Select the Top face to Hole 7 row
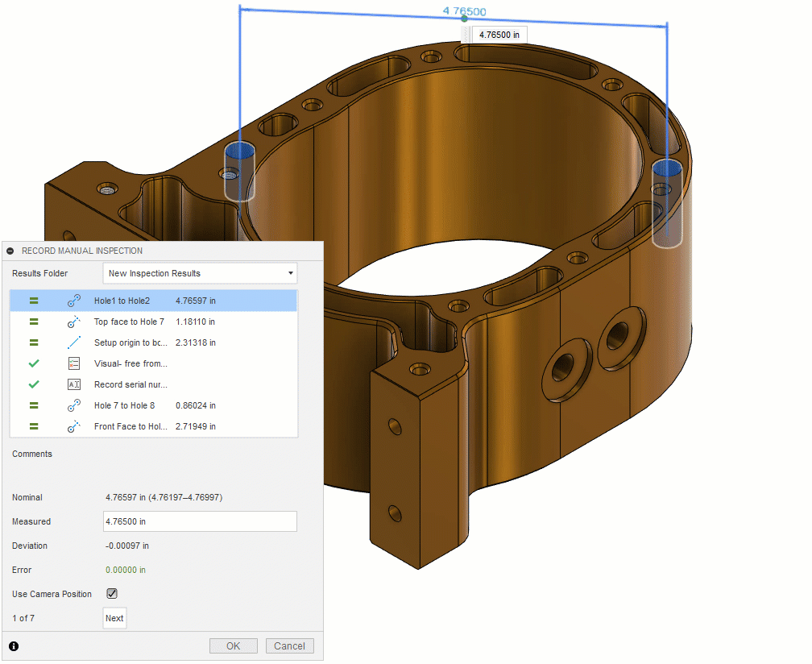The image size is (812, 664). 154,322
